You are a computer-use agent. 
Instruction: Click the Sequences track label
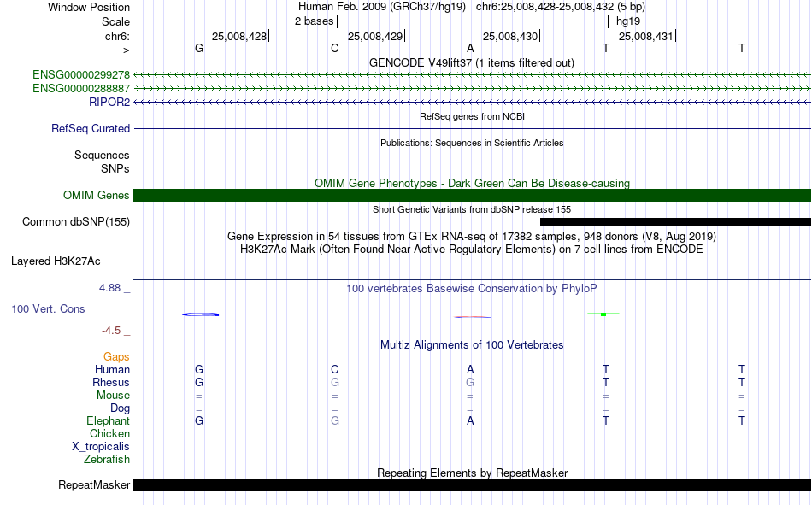pos(102,156)
